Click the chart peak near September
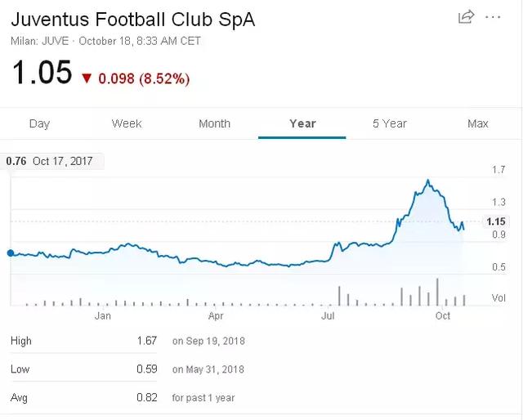Viewport: 523px width, 420px height. [428, 181]
